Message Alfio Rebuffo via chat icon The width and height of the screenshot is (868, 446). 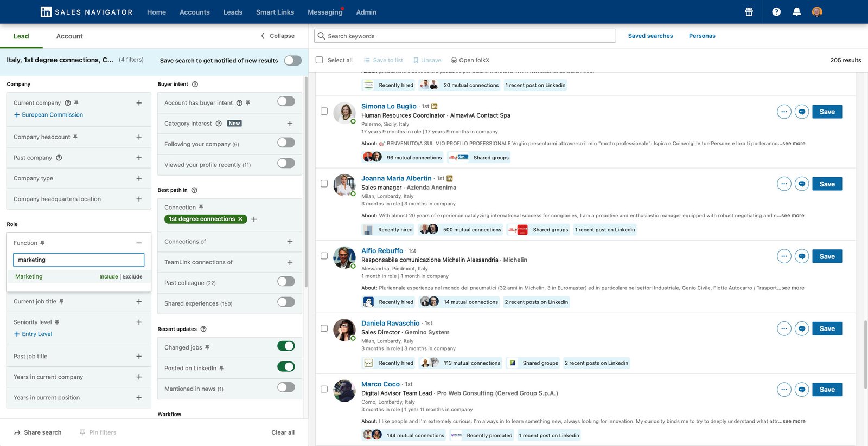pos(802,256)
